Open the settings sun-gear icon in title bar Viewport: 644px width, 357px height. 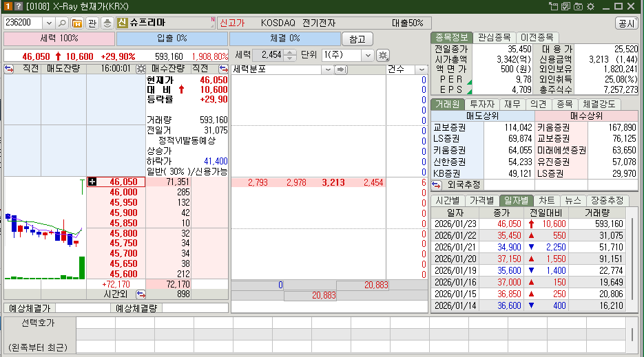(x=590, y=6)
